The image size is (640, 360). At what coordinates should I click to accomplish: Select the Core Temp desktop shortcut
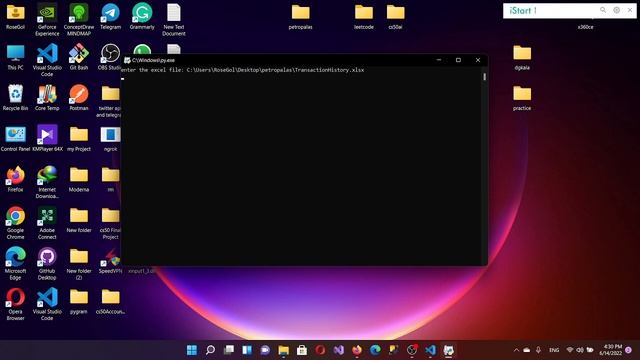click(x=47, y=98)
